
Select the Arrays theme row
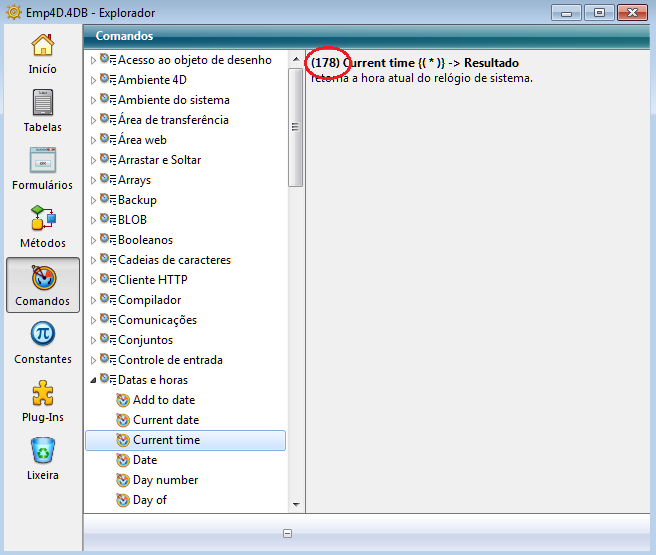[134, 180]
